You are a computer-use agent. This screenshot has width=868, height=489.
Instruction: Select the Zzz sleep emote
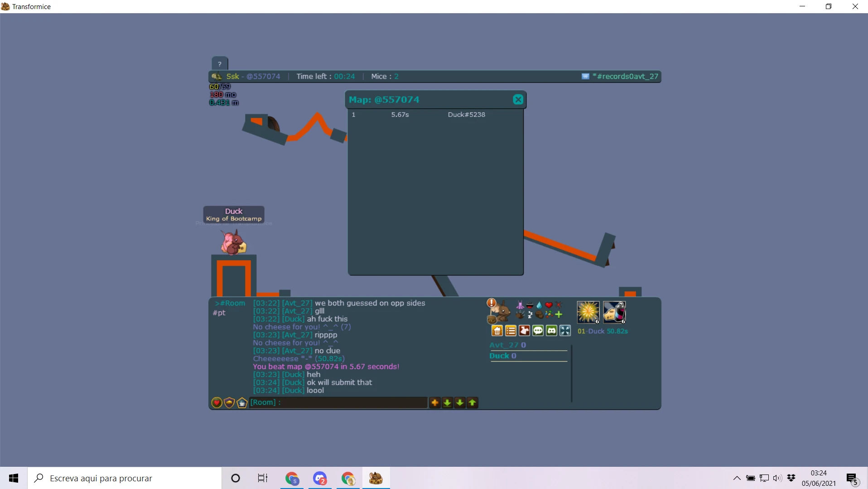[530, 315]
